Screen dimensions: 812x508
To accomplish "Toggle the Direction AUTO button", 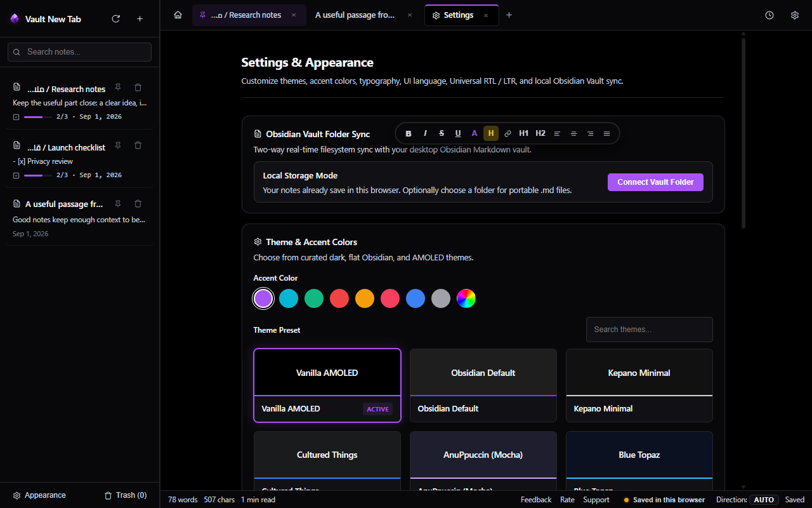I will [764, 500].
